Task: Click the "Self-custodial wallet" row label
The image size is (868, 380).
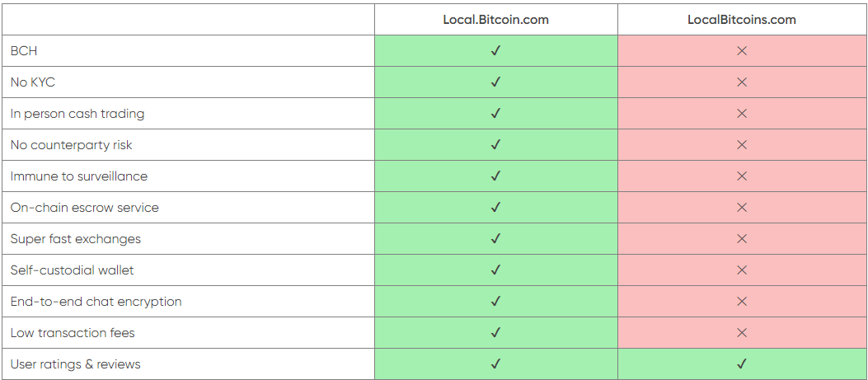Action: pyautogui.click(x=72, y=270)
